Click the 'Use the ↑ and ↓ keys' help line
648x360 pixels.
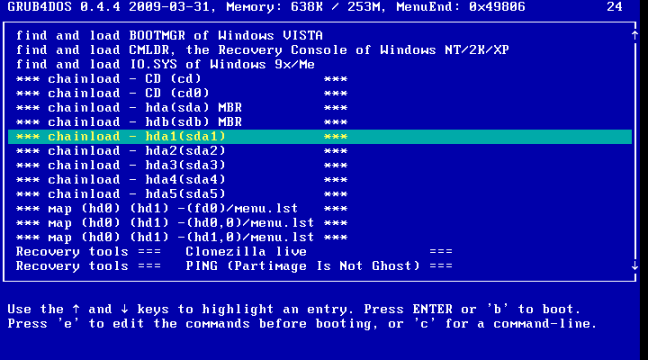294,310
